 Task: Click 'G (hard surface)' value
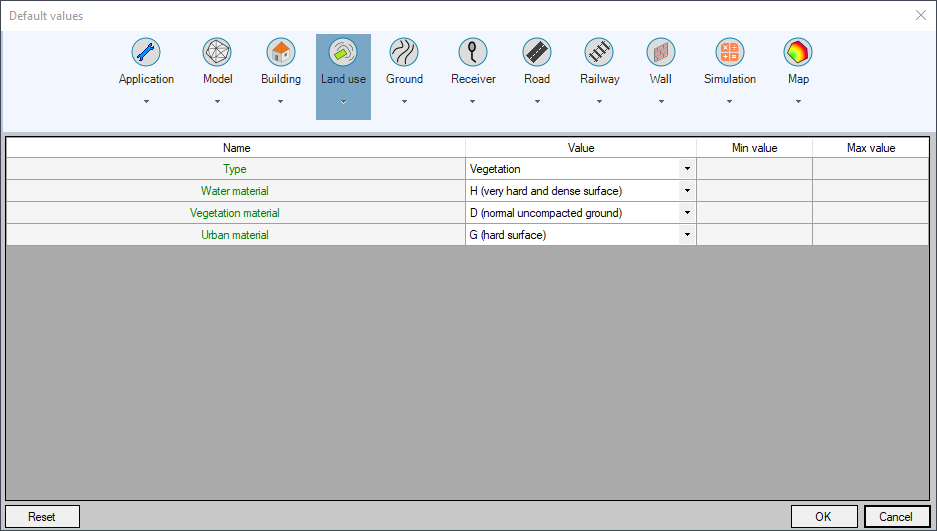point(507,235)
